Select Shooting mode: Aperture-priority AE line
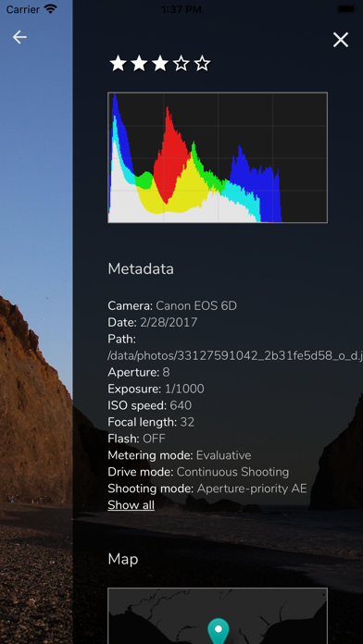Image resolution: width=363 pixels, height=644 pixels. pyautogui.click(x=207, y=489)
